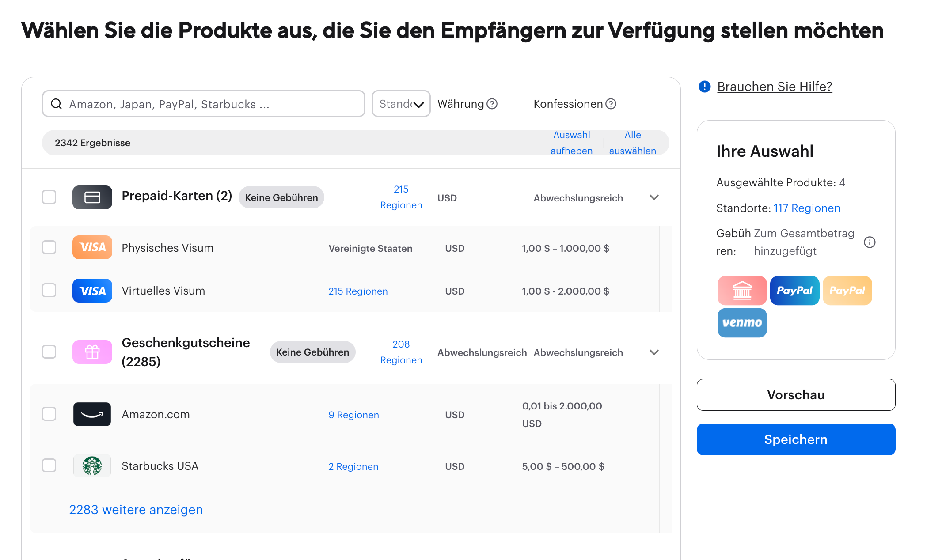Click the bank transfer icon in Ihre Auswahl
Image resolution: width=927 pixels, height=560 pixels.
pyautogui.click(x=742, y=291)
